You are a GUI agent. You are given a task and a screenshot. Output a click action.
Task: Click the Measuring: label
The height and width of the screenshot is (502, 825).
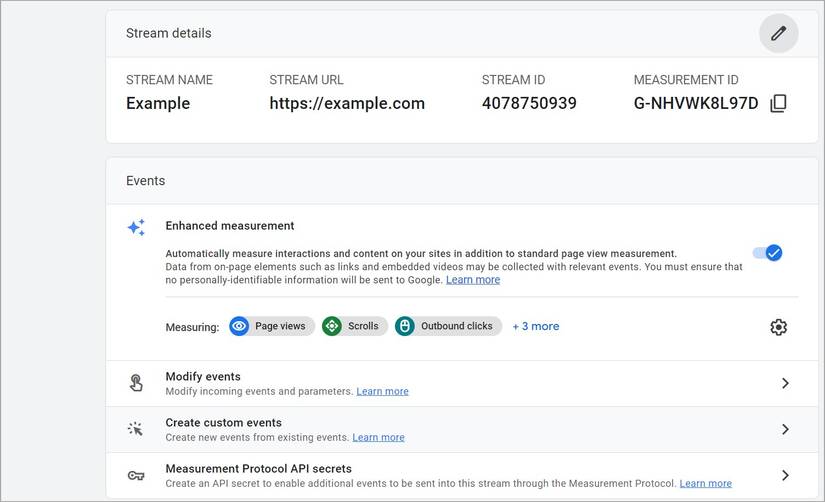coord(192,327)
